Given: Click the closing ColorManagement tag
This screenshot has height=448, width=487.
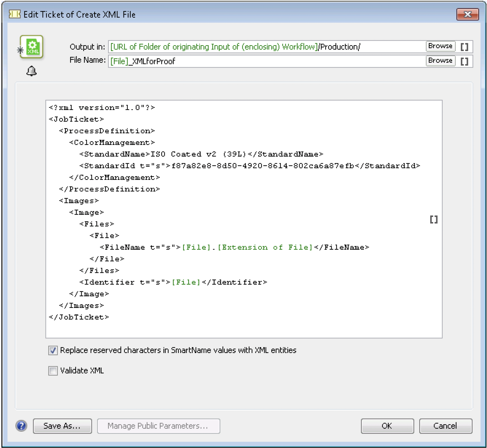Looking at the screenshot, I should [x=115, y=177].
